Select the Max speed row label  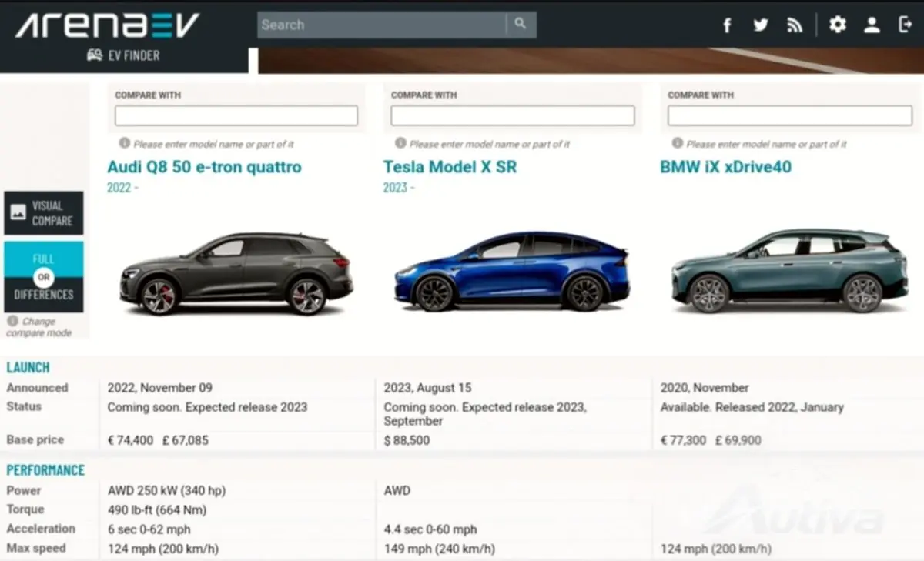(36, 548)
